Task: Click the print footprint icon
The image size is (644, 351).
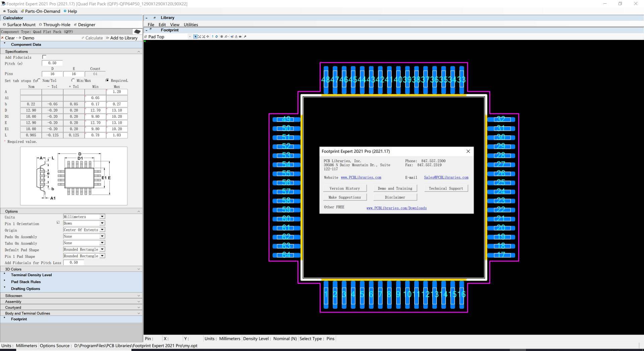Action: coord(240,37)
